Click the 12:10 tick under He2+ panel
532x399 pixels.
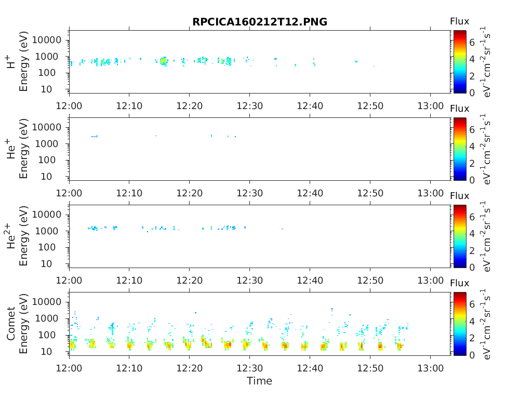coord(129,281)
